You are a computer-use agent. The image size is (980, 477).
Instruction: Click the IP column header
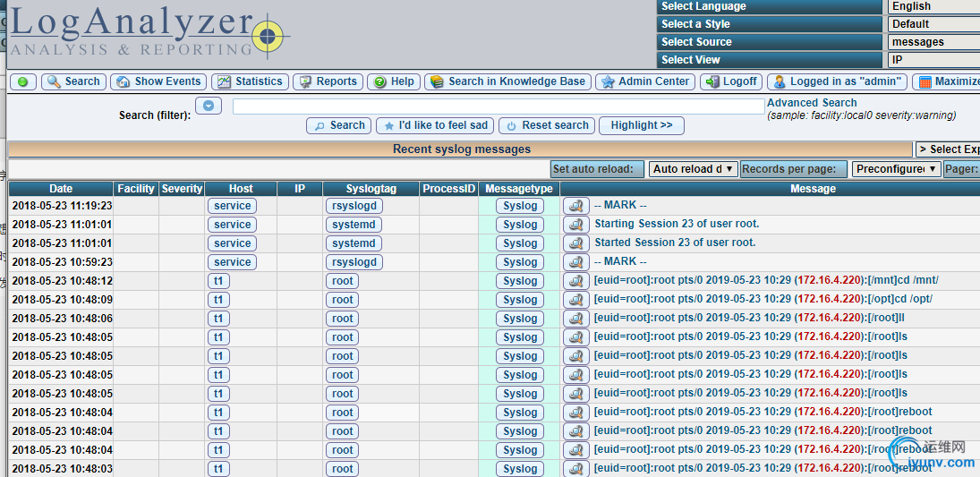(300, 189)
